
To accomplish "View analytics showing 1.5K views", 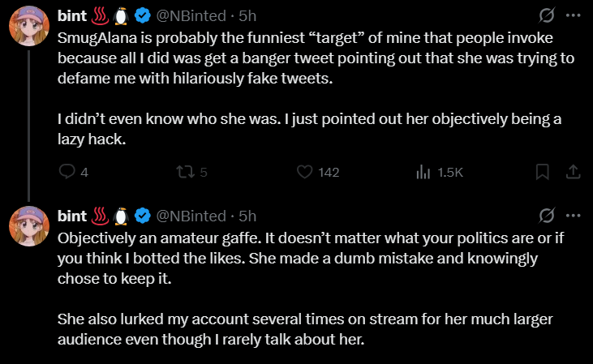I will (x=423, y=172).
